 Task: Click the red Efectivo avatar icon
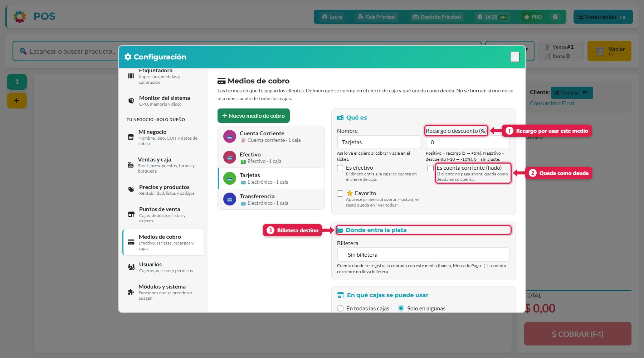(230, 158)
